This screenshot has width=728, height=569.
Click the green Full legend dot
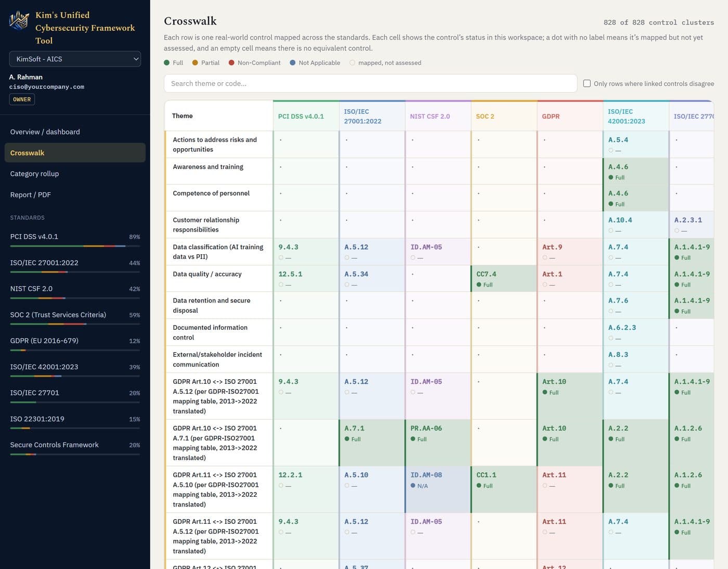tap(167, 62)
